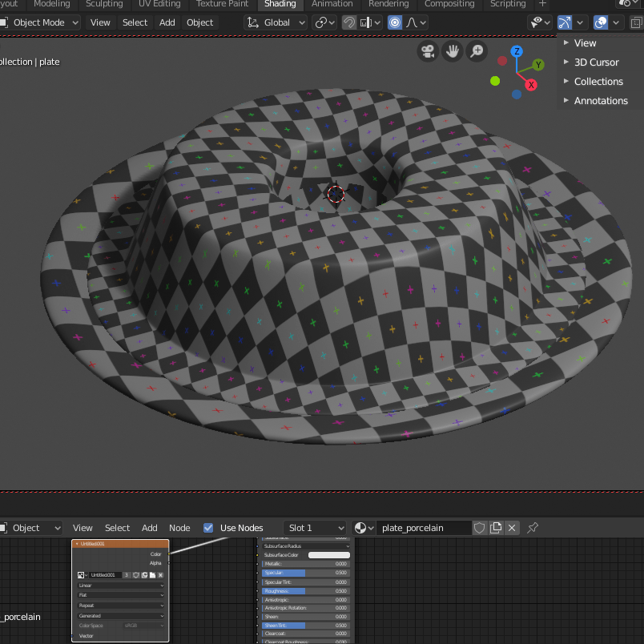
Task: Toggle the viewport gizmo display icon
Action: pyautogui.click(x=566, y=22)
